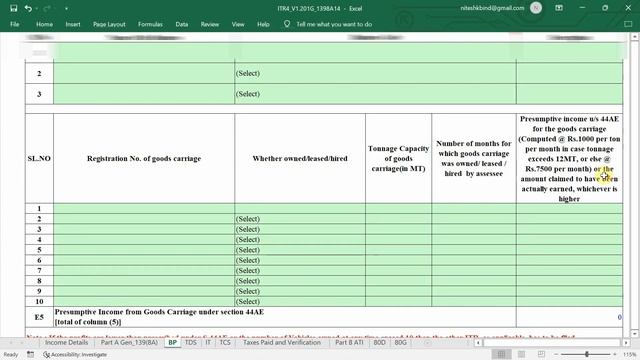Switch to the Home ribbon tab
640x360 pixels.
pyautogui.click(x=44, y=24)
